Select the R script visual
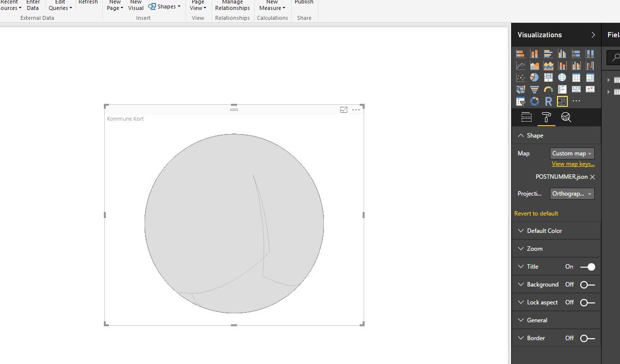Image resolution: width=620 pixels, height=364 pixels. click(548, 101)
